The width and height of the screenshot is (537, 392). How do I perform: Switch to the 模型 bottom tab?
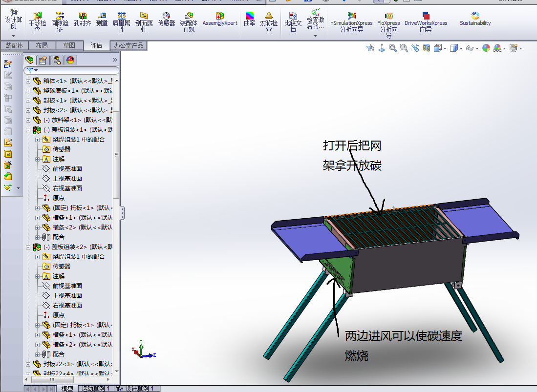pos(67,389)
